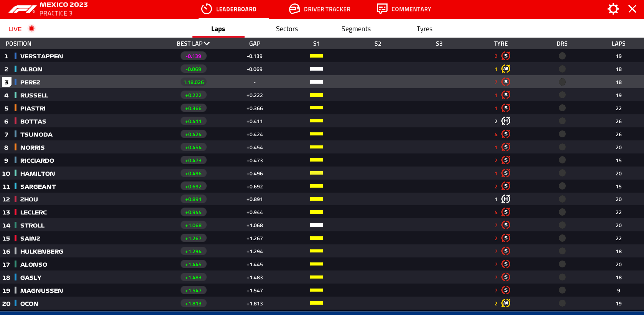Click Gasly's soft tyre icon

point(506,277)
